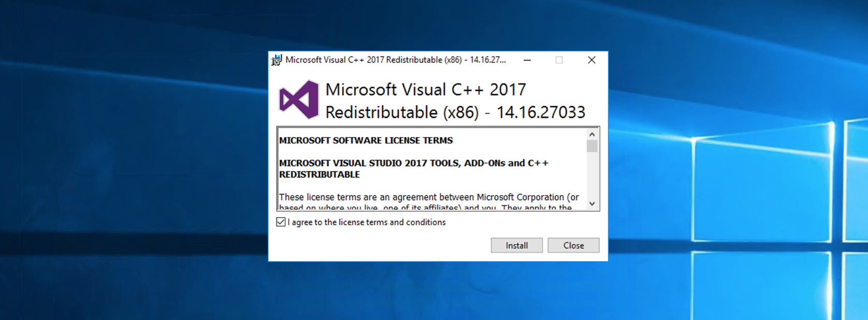Click the 'Microsoft Visual C++ 2017' heading text
Viewport: 868px width, 320px height.
(x=425, y=90)
